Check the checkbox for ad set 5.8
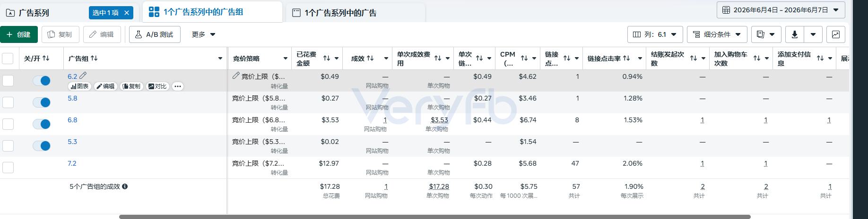The image size is (868, 219). [x=8, y=102]
